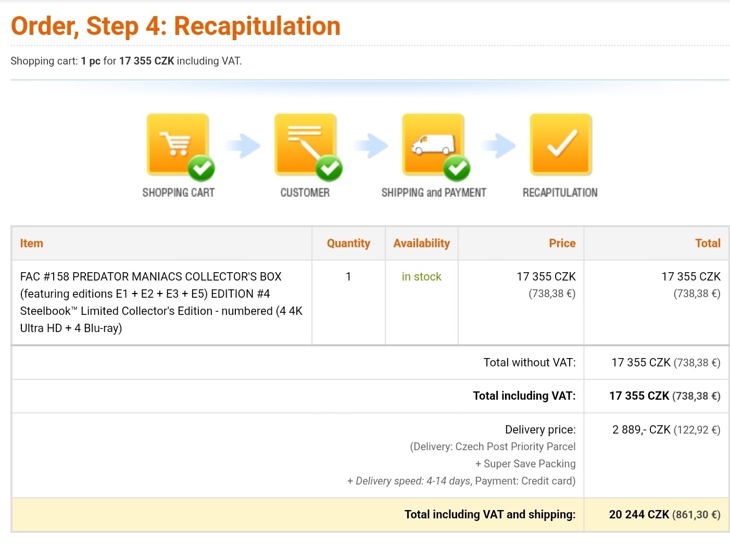Click the Price column header

pos(562,243)
